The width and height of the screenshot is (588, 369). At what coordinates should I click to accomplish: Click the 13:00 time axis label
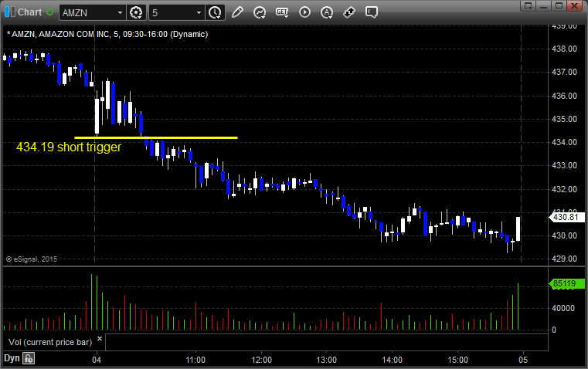[327, 360]
